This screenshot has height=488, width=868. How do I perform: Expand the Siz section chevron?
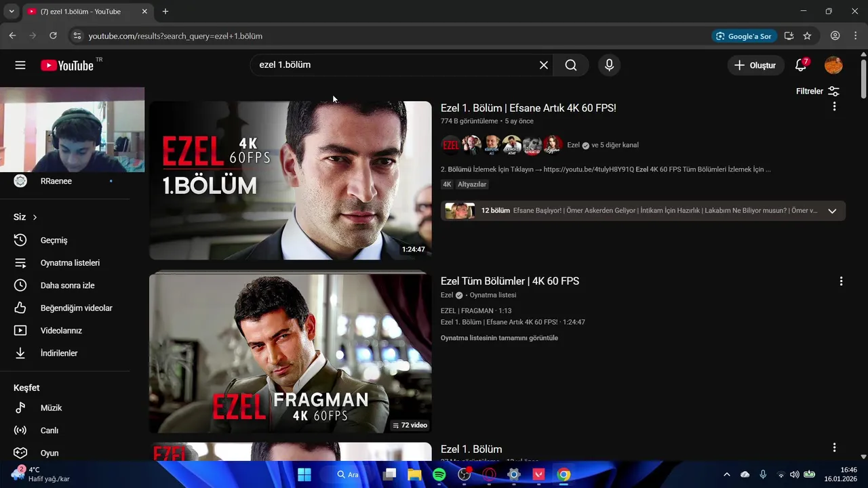[35, 217]
